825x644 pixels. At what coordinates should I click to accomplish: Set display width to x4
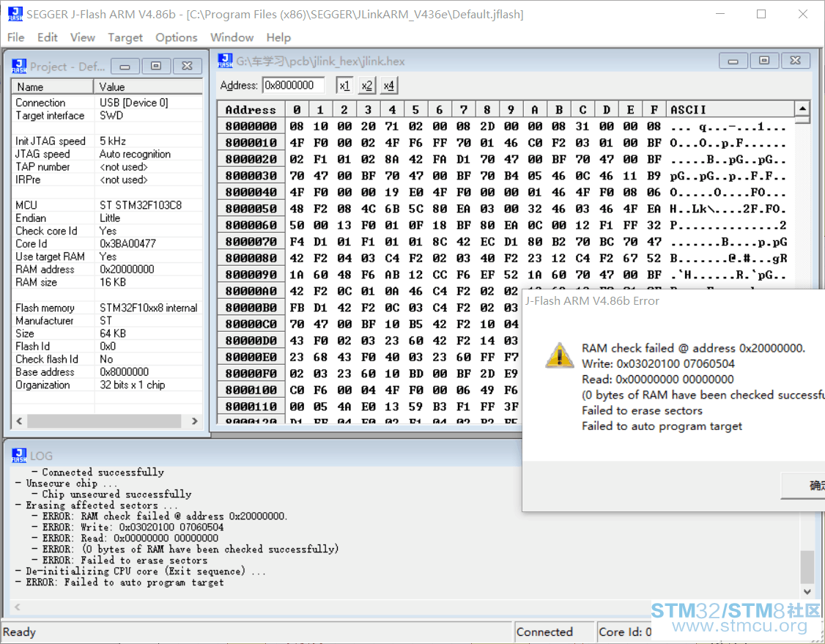[x=389, y=85]
